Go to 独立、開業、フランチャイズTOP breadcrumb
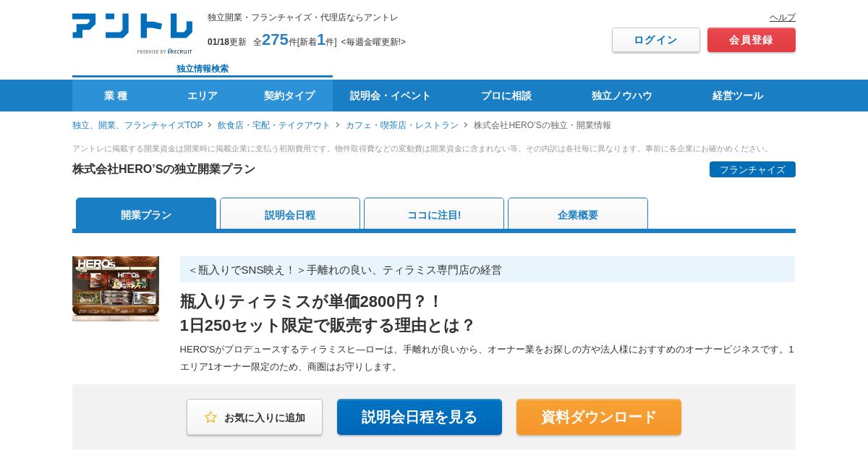868x456 pixels. (x=137, y=125)
